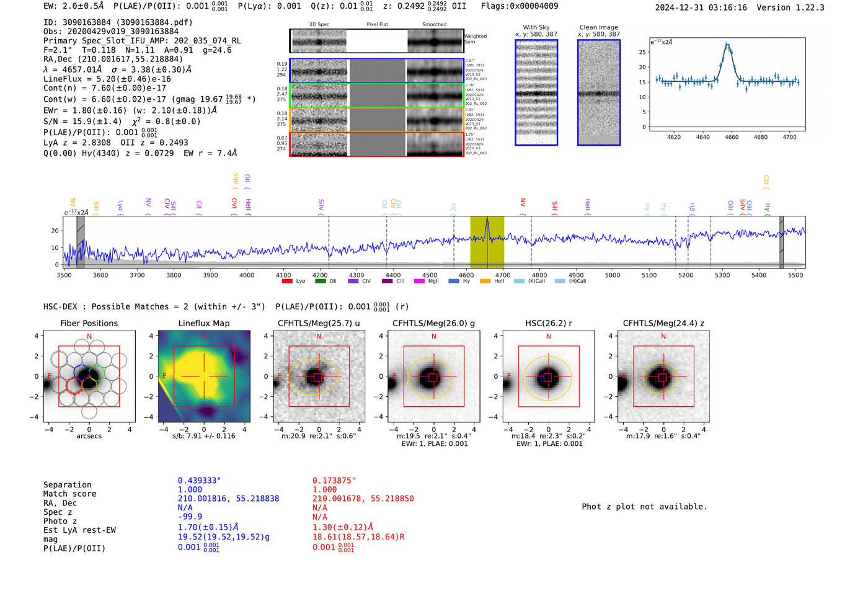Click the weighted sum 2D spectrum strip
The width and height of the screenshot is (868, 591).
pyautogui.click(x=376, y=41)
